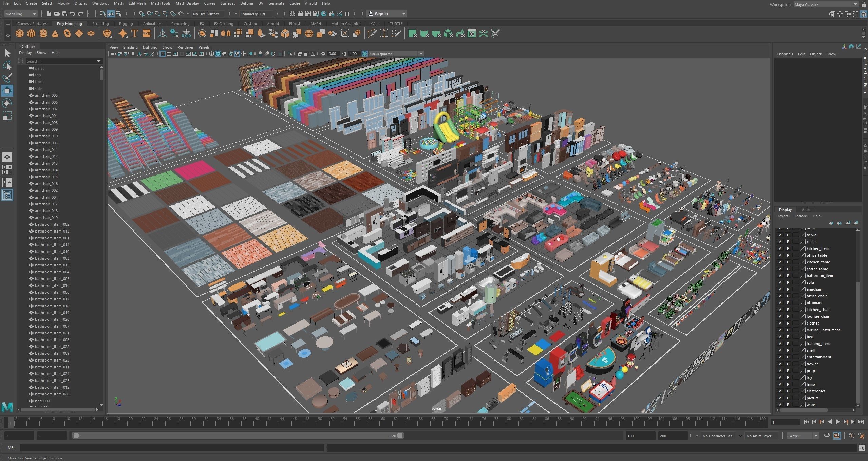Click the Lasso select tool icon

(x=7, y=66)
